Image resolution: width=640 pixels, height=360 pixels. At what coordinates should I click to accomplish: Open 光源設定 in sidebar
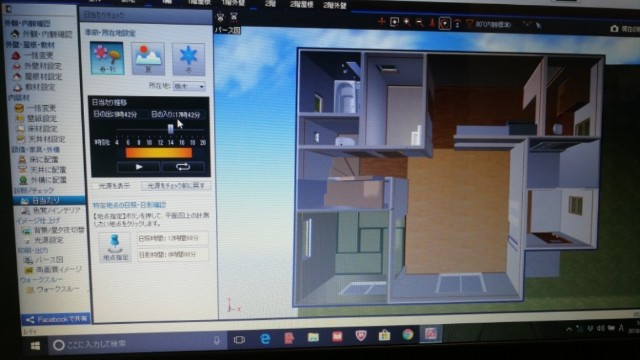[x=44, y=240]
